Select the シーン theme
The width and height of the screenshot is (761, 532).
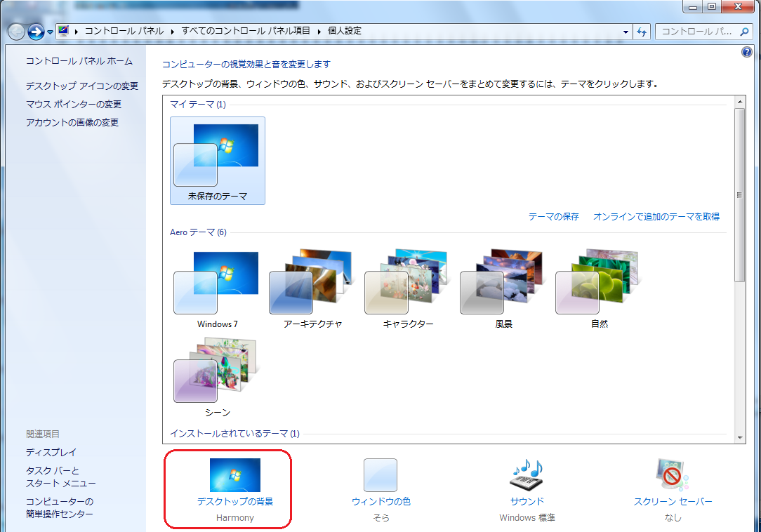[x=217, y=378]
